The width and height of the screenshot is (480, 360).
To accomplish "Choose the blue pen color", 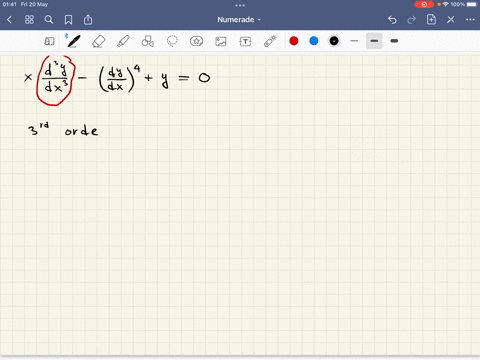I will [314, 41].
